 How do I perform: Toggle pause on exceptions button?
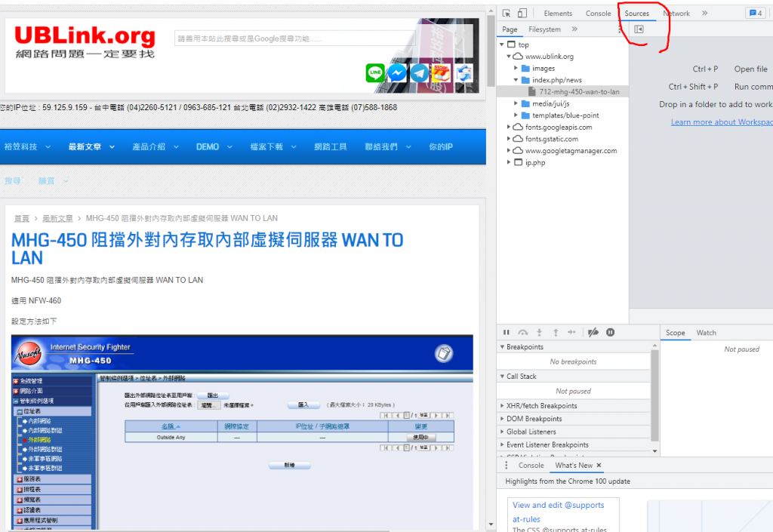pyautogui.click(x=610, y=333)
